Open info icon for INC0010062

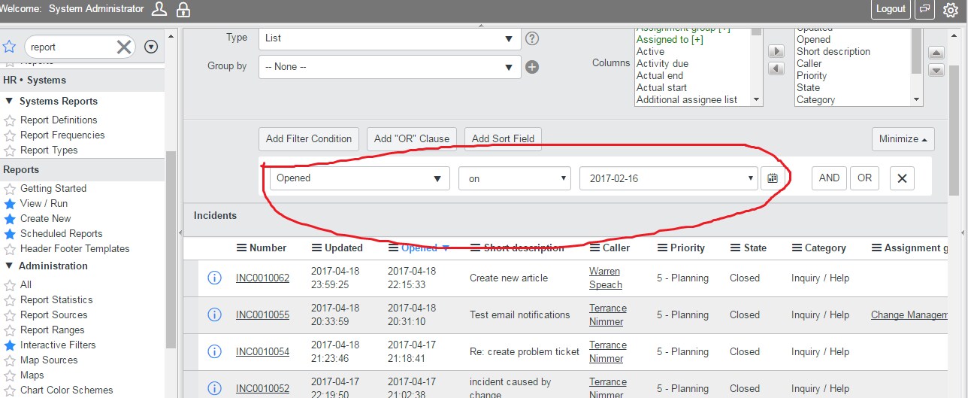click(214, 278)
